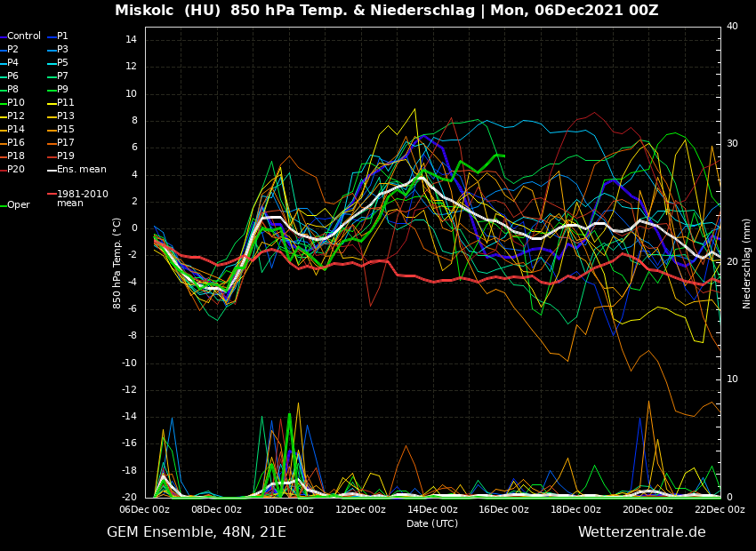Click the red line swatch beside 1981-2010 mean
Screen dimensions: 756x551
tap(52, 194)
